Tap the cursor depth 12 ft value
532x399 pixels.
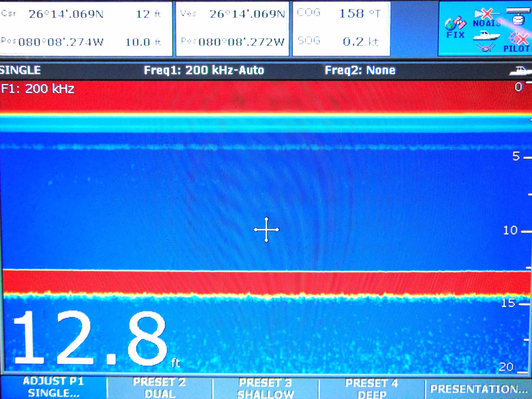pos(148,14)
